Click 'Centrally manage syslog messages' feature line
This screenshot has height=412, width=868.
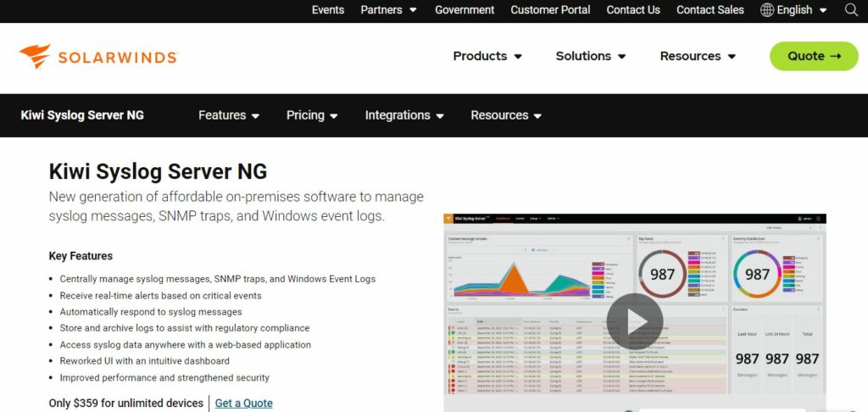point(218,279)
